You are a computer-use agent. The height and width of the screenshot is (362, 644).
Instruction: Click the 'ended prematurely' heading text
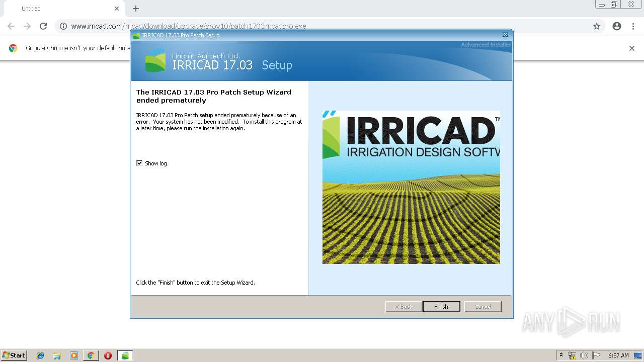(x=214, y=96)
